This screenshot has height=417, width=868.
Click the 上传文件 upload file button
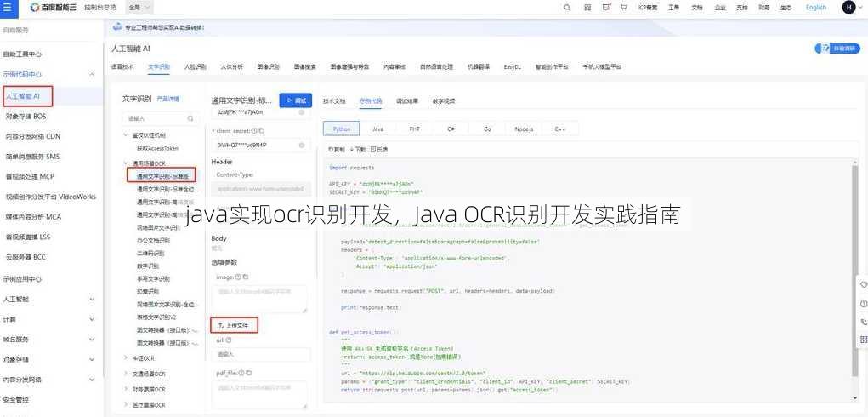235,326
